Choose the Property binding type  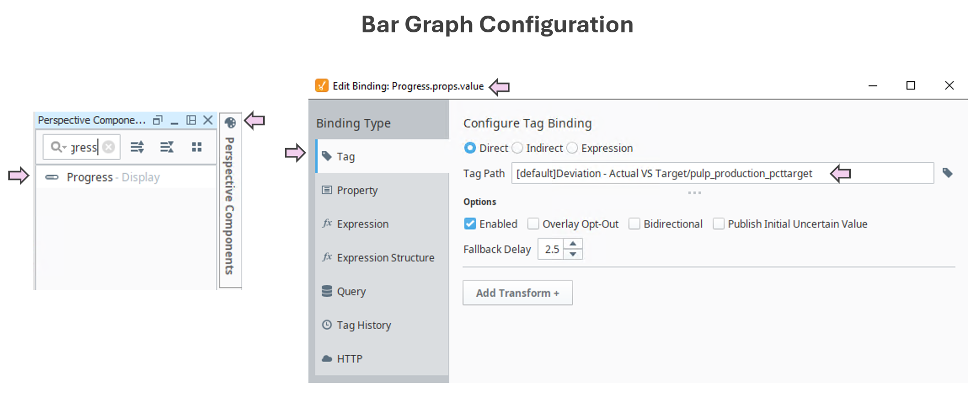(x=357, y=190)
